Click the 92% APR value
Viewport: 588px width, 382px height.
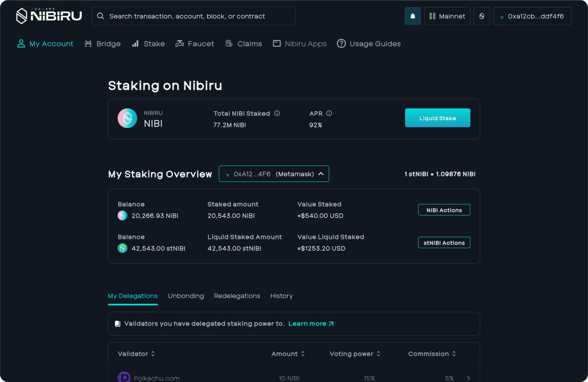coord(316,125)
